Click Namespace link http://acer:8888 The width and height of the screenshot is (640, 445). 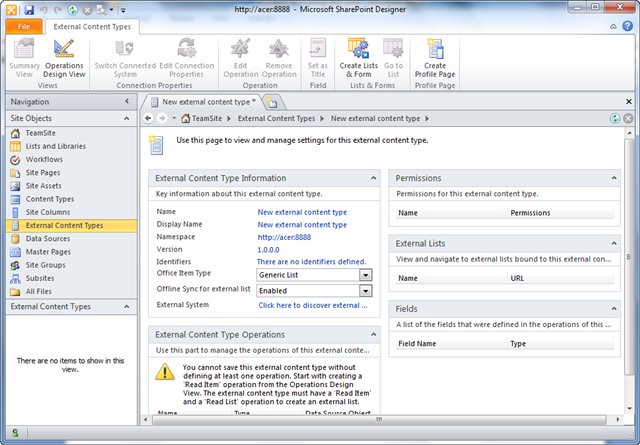click(x=284, y=237)
